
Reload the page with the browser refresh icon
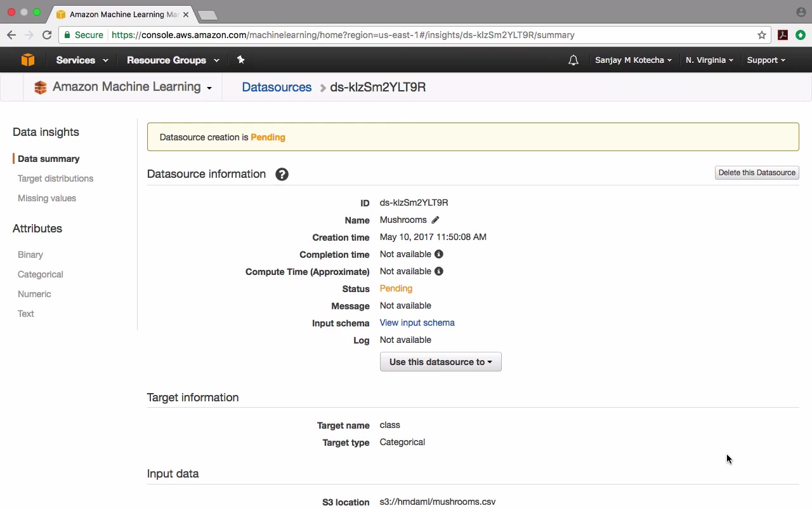[47, 35]
